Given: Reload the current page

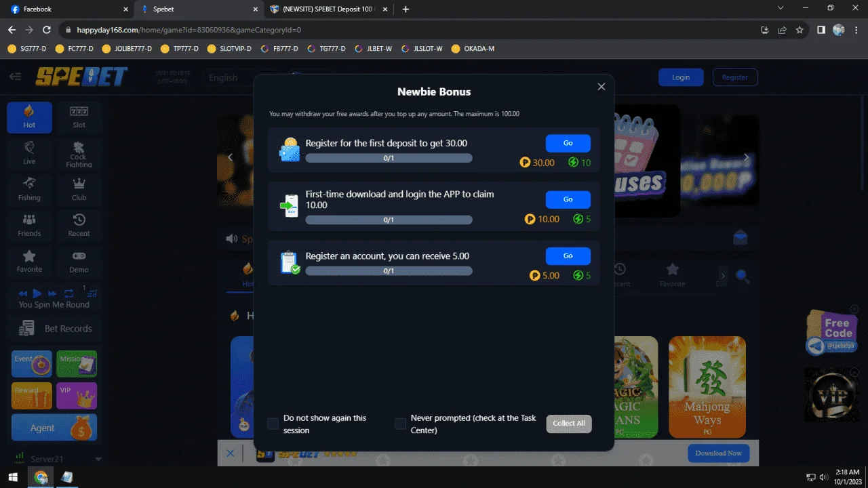Looking at the screenshot, I should 47,30.
